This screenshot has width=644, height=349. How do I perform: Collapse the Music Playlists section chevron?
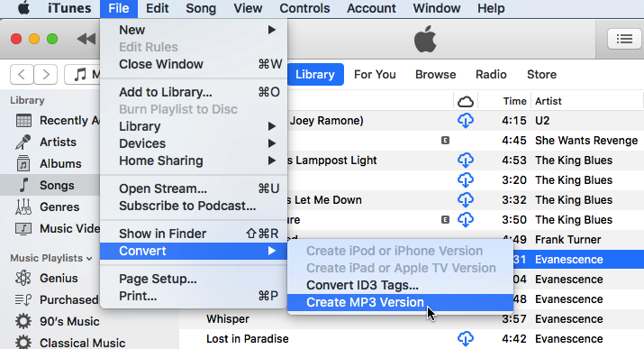(89, 259)
